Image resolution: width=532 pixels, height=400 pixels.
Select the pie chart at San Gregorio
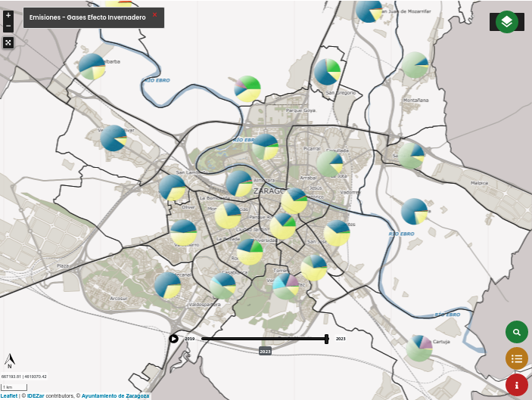[327, 72]
